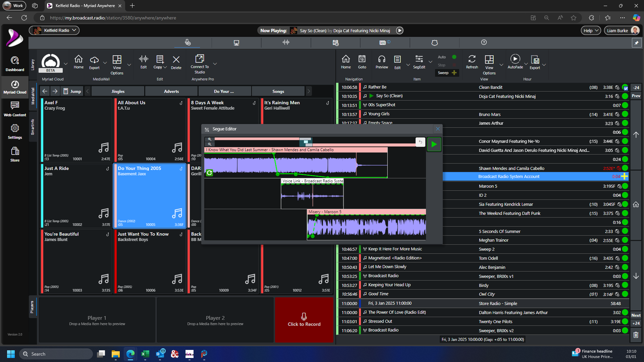Switch to the Jingles MediaWall tab
644x362 pixels.
point(118,91)
